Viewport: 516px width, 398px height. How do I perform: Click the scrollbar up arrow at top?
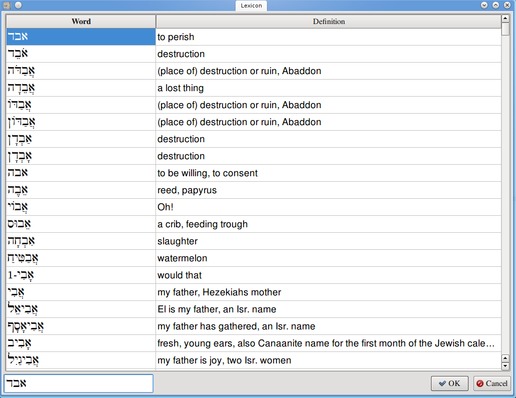(505, 18)
